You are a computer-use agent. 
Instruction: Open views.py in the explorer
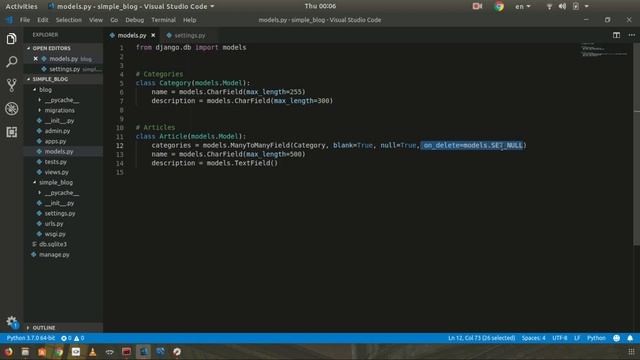coord(56,172)
